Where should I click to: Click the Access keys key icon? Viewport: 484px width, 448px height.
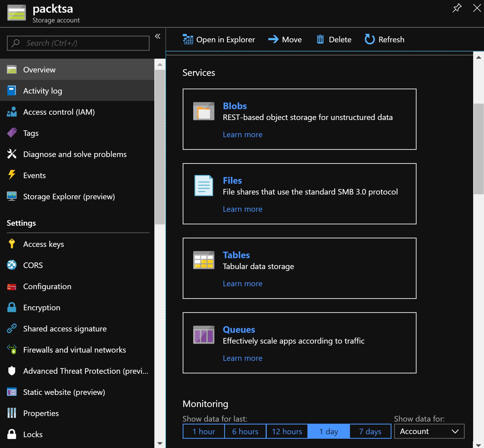[x=12, y=244]
